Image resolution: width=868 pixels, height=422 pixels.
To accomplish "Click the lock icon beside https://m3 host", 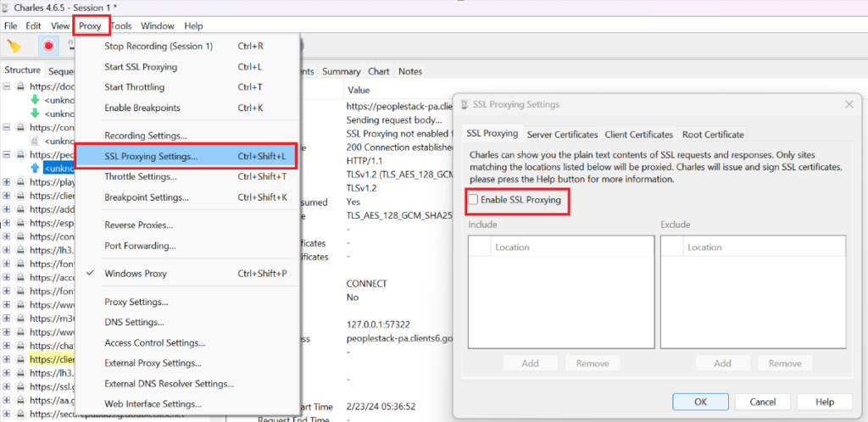I will pos(20,318).
